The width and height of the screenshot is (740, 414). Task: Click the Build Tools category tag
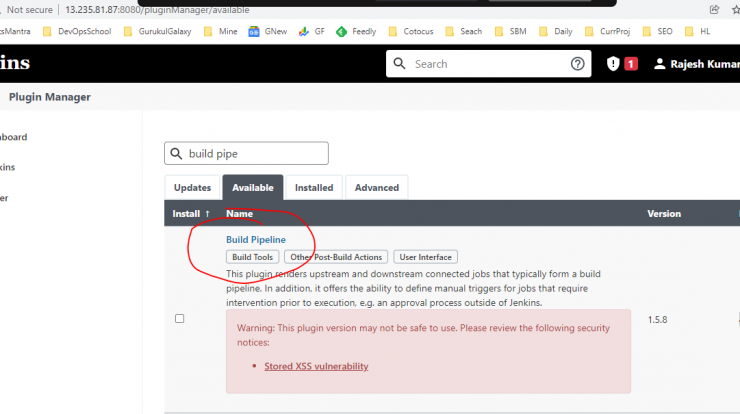coord(252,257)
